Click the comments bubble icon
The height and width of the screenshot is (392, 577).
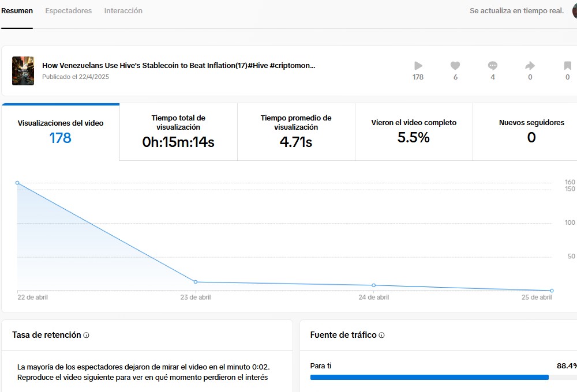pos(493,66)
